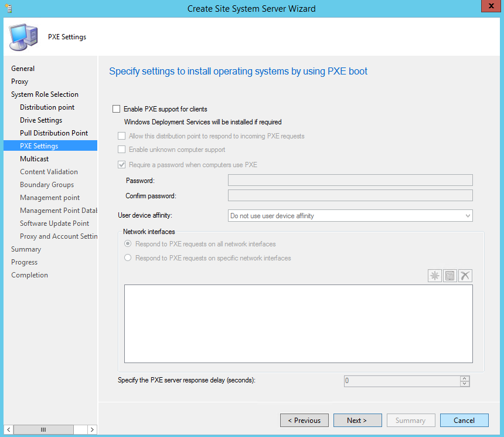Select Drive Settings step
Image resolution: width=504 pixels, height=437 pixels.
(41, 120)
